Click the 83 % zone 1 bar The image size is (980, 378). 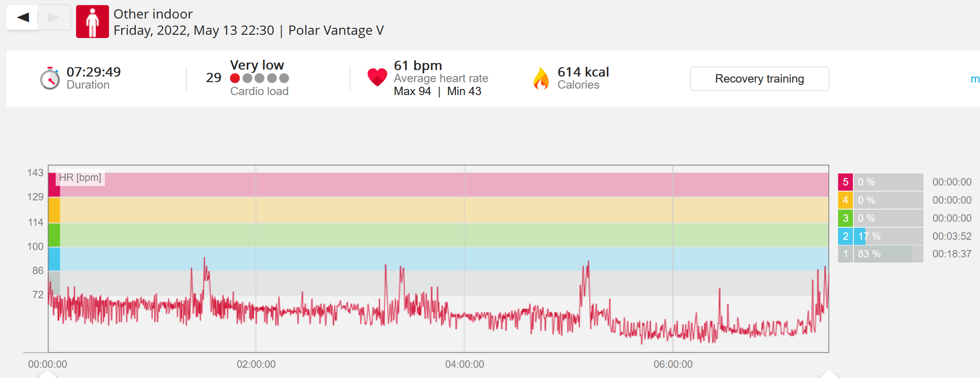(x=888, y=254)
